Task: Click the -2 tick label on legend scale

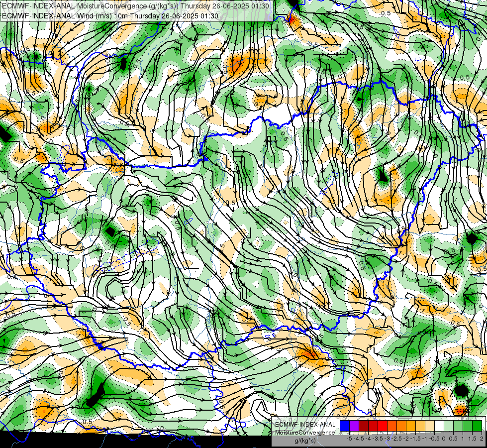Action: click(406, 439)
